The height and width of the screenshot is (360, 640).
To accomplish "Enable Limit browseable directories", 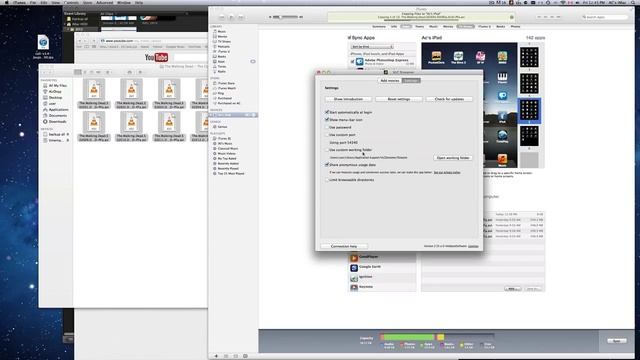I will coord(327,180).
